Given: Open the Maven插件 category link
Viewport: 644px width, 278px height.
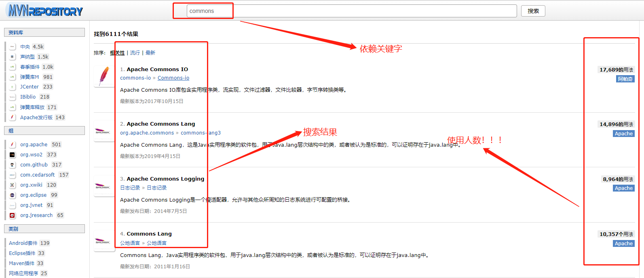Looking at the screenshot, I should 22,263.
